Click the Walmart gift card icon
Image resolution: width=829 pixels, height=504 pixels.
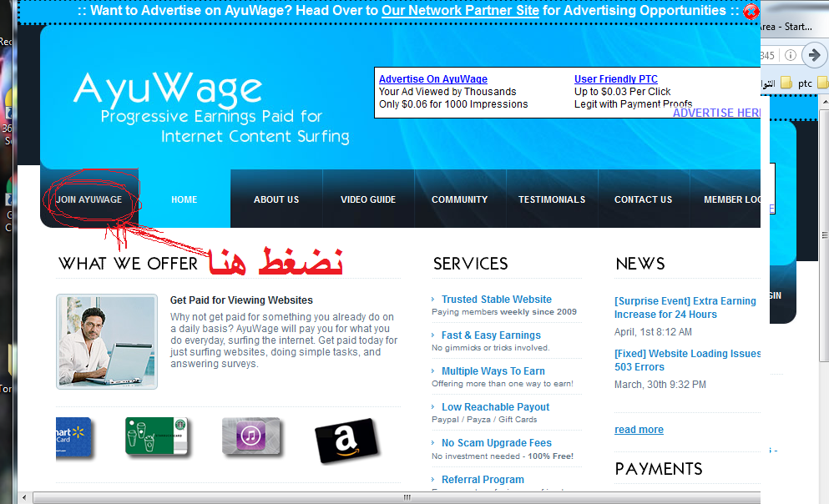coord(73,437)
